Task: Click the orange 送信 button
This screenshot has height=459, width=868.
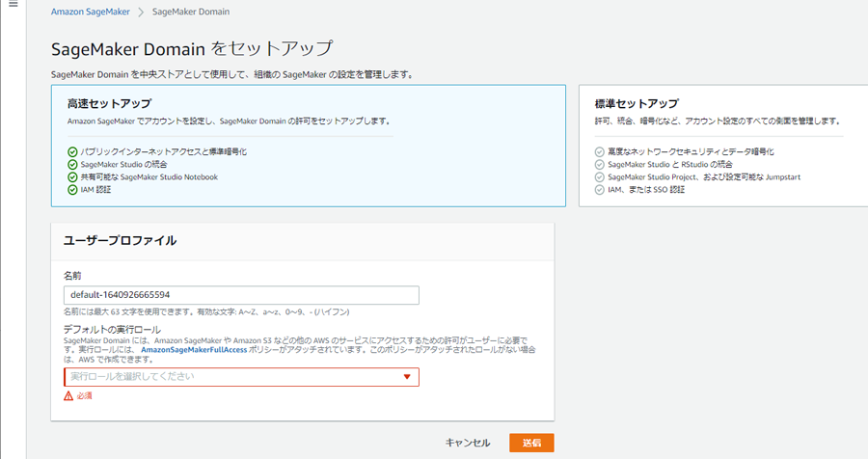Action: point(531,443)
